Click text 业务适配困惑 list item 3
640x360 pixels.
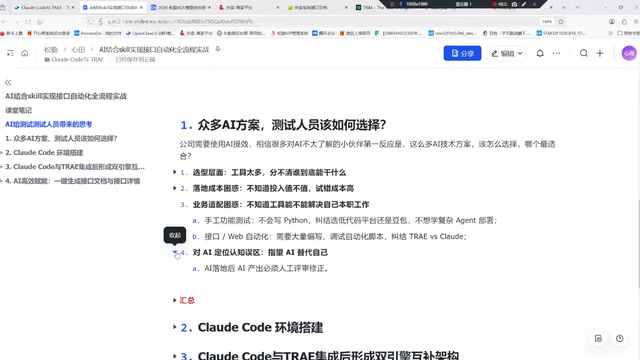click(281, 204)
